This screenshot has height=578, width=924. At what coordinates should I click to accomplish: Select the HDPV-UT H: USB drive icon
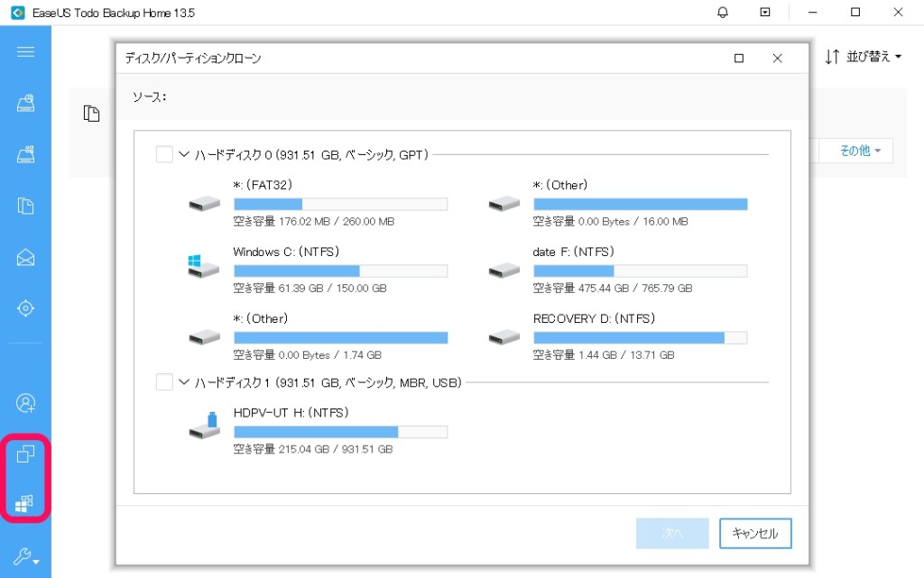pos(204,426)
